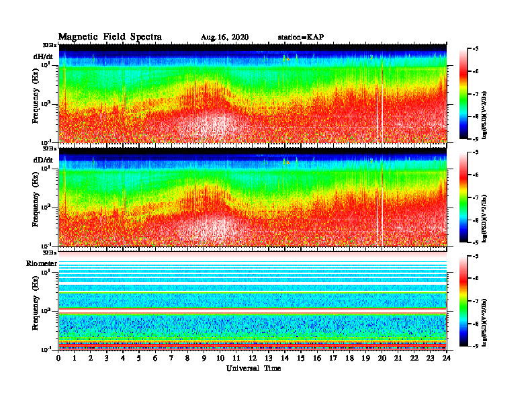Click the color scale bar beside the dD/dt panel

(x=463, y=197)
